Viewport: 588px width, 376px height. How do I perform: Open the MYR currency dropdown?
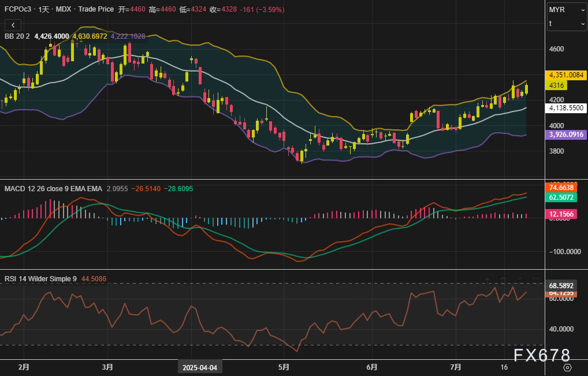567,10
